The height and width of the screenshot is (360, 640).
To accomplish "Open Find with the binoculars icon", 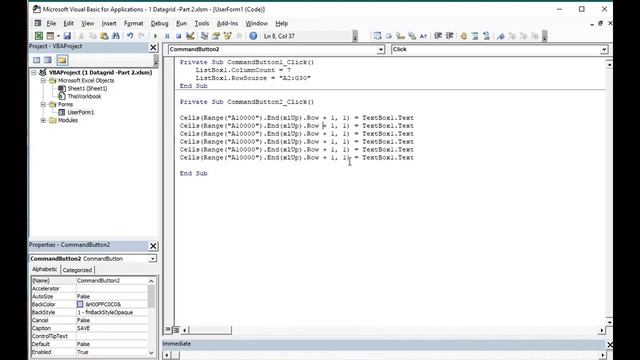I will (x=116, y=36).
